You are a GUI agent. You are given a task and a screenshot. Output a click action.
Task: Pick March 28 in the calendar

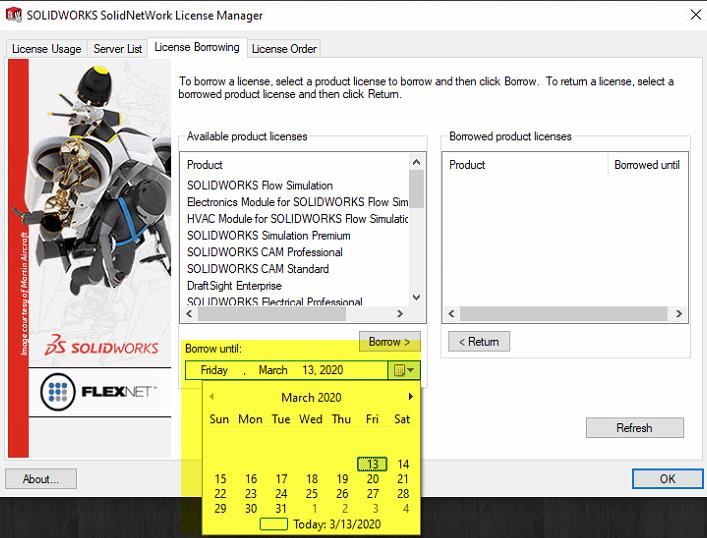pyautogui.click(x=403, y=494)
